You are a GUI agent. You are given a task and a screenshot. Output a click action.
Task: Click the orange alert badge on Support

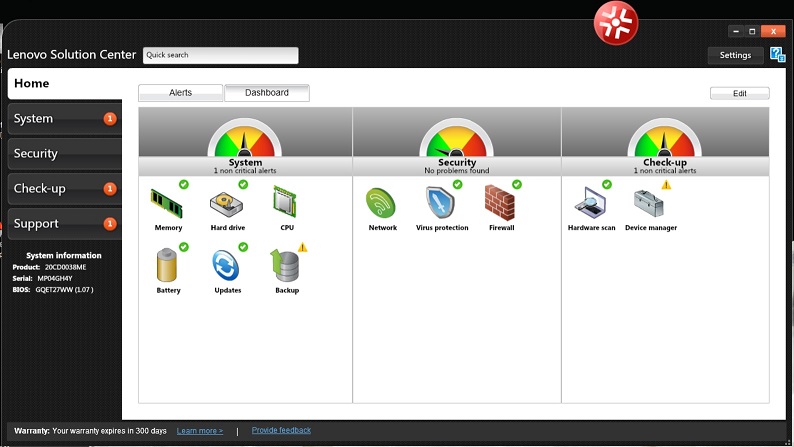pos(110,224)
